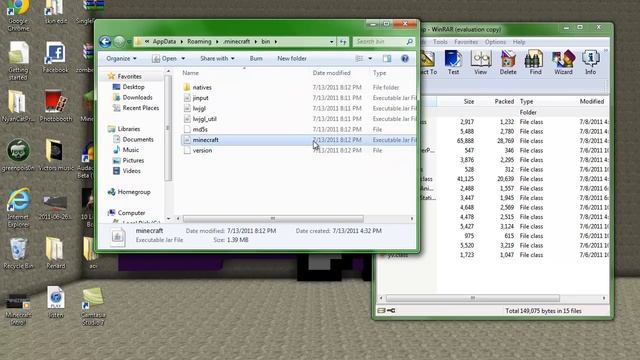The width and height of the screenshot is (640, 360).
Task: Select Computer in navigation pane
Action: point(127,213)
